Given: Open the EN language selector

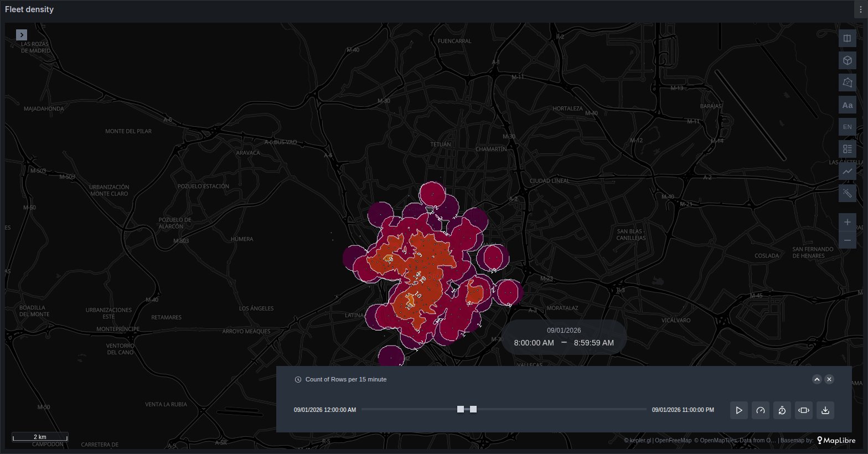Looking at the screenshot, I should click(847, 127).
